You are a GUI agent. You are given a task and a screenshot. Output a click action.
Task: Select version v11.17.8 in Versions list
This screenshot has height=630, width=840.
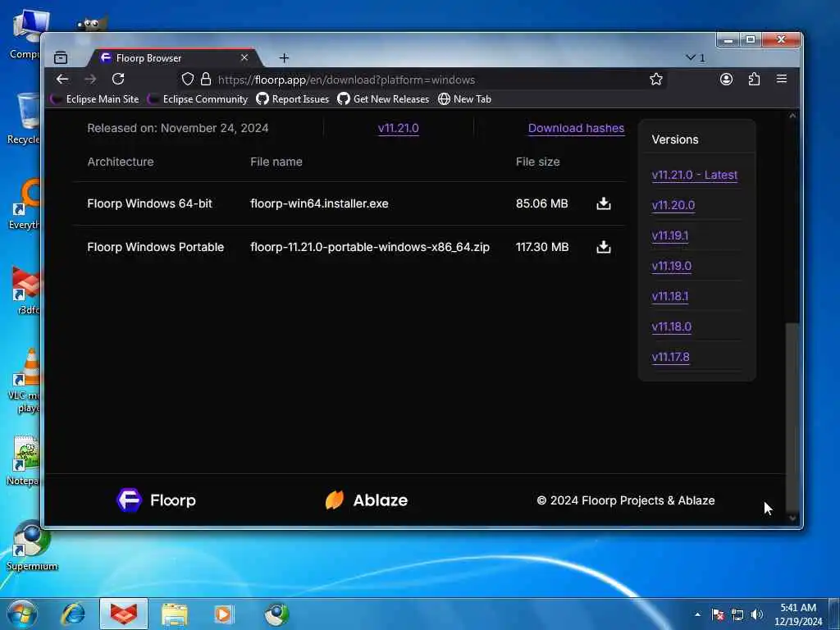671,357
